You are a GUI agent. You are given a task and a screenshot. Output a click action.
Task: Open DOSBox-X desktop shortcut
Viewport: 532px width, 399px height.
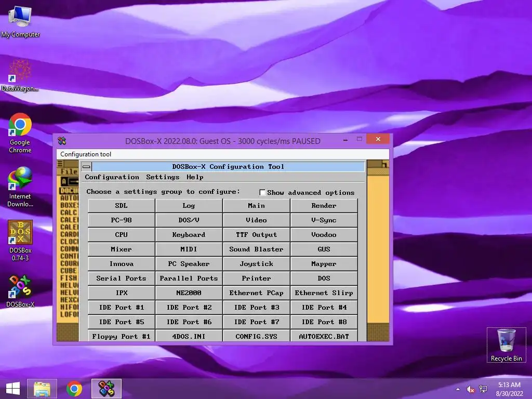[x=20, y=291]
